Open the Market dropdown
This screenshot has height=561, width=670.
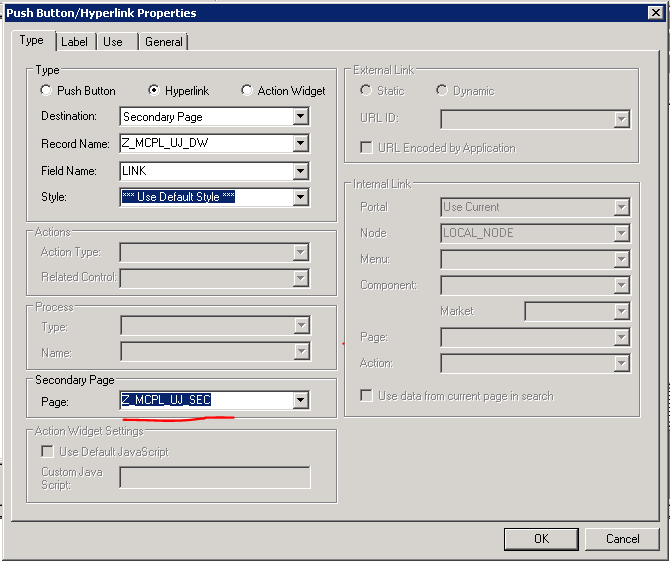(622, 311)
